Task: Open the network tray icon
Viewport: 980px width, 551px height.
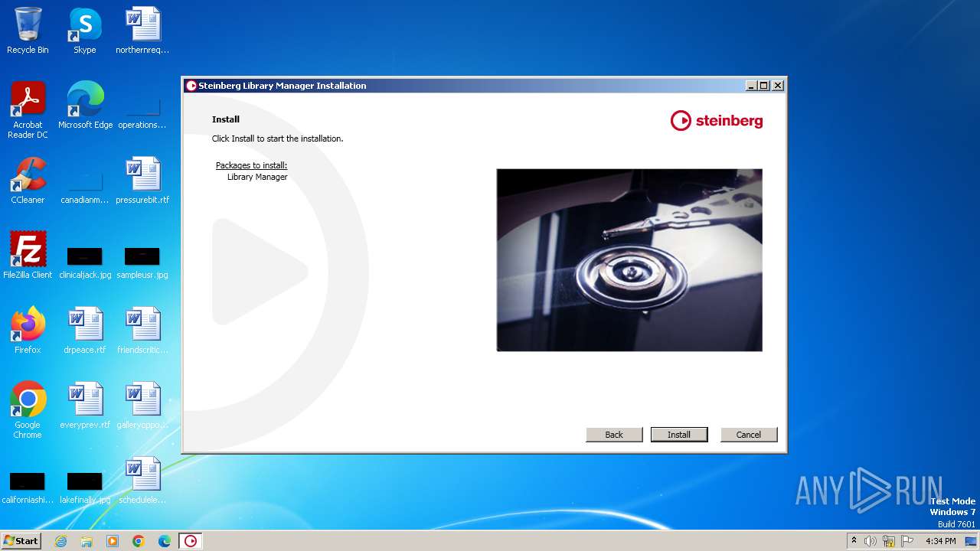Action: 889,541
